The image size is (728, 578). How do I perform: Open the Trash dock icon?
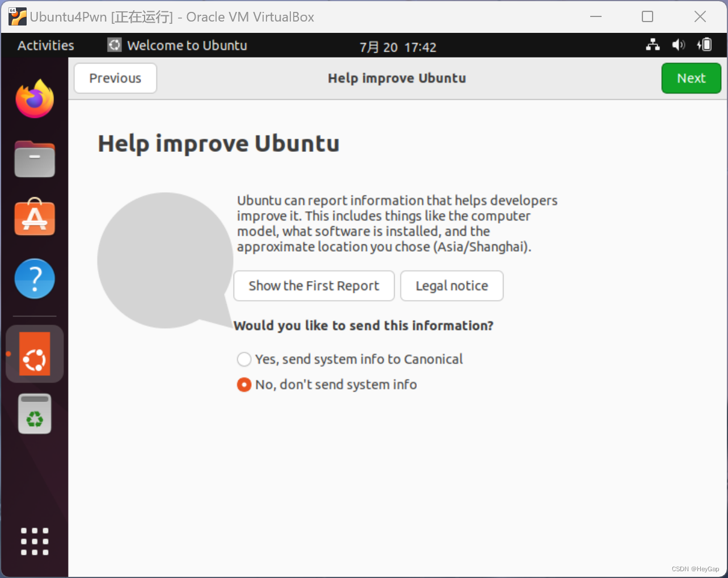click(x=35, y=414)
